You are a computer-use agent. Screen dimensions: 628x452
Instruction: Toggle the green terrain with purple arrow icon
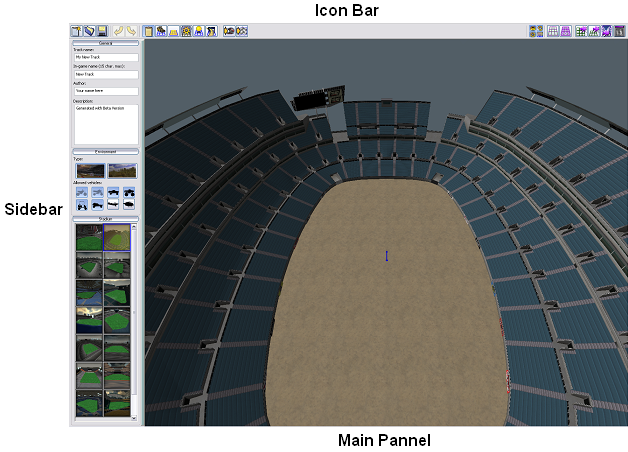594,31
